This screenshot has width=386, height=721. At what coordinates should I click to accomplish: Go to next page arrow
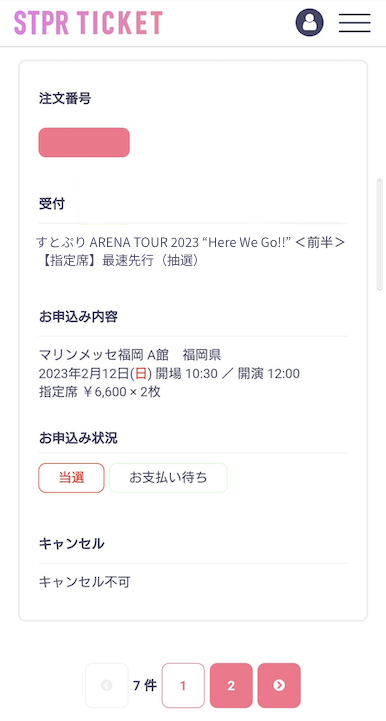tap(279, 685)
